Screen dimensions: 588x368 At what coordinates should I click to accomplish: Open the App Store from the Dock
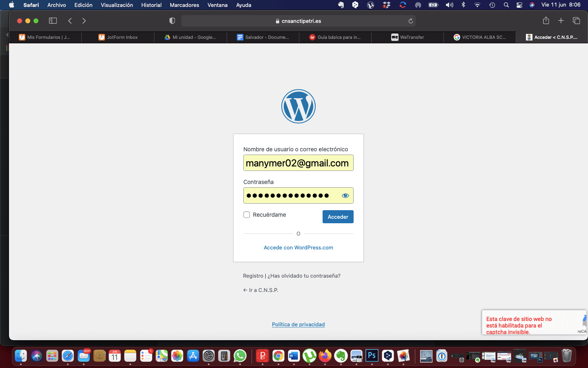coord(193,356)
